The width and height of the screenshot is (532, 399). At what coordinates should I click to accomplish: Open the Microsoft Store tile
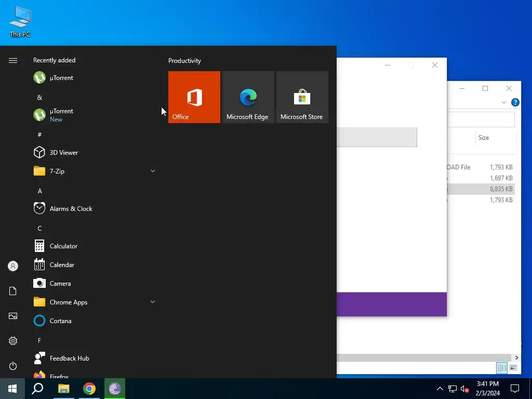click(302, 97)
